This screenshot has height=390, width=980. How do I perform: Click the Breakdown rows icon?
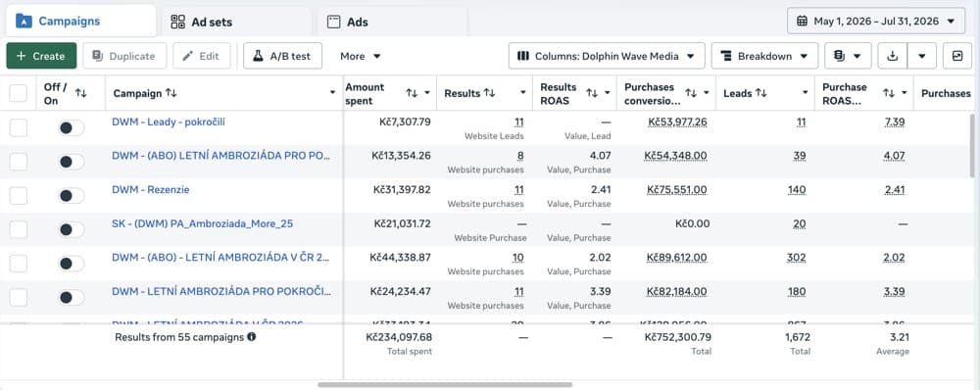pyautogui.click(x=726, y=56)
